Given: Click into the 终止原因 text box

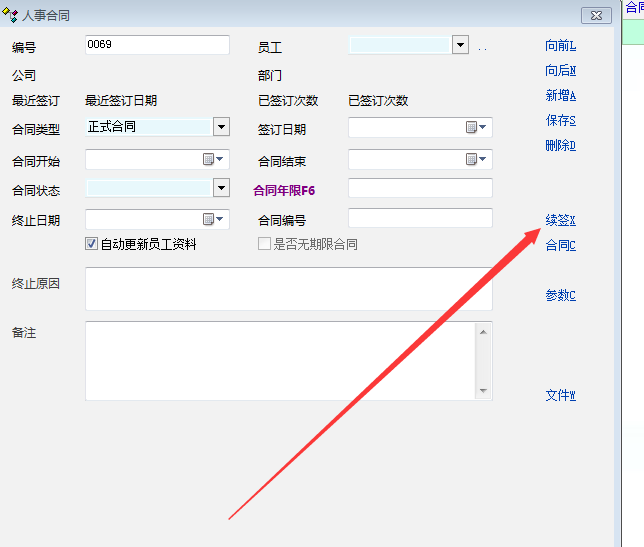Looking at the screenshot, I should pyautogui.click(x=288, y=288).
